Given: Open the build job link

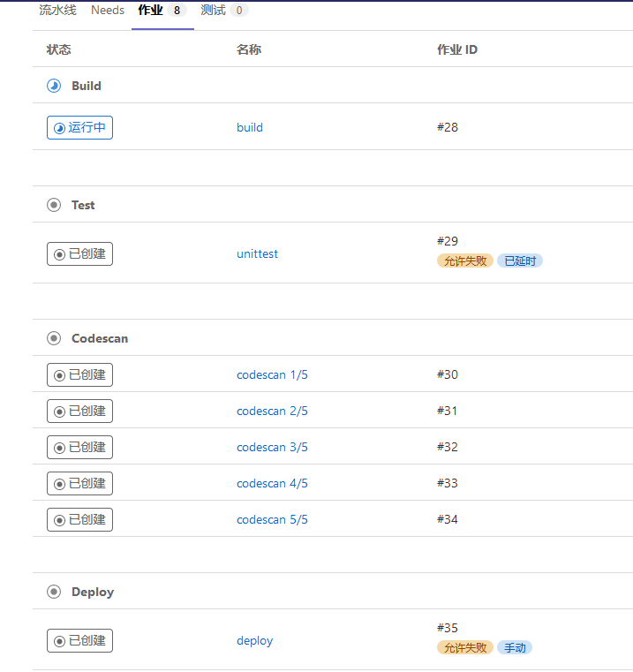Looking at the screenshot, I should (x=250, y=128).
